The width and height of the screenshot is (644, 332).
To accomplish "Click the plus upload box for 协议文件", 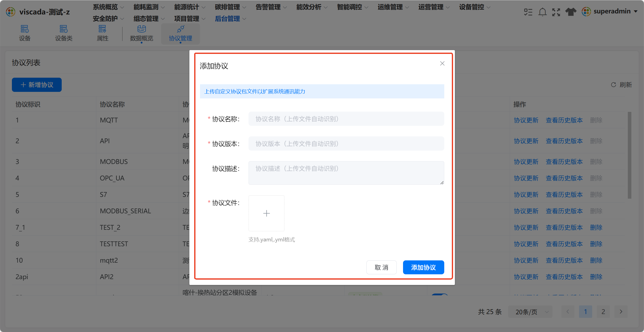I will 267,213.
